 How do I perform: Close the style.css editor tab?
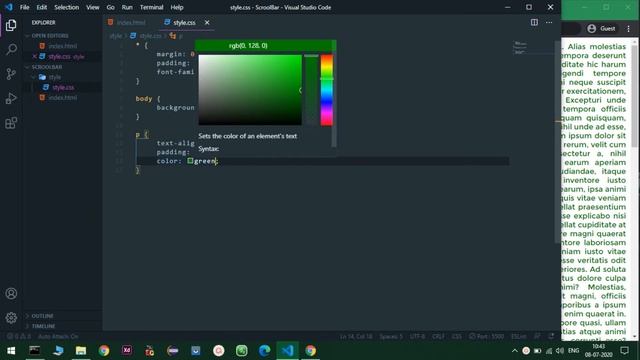207,22
